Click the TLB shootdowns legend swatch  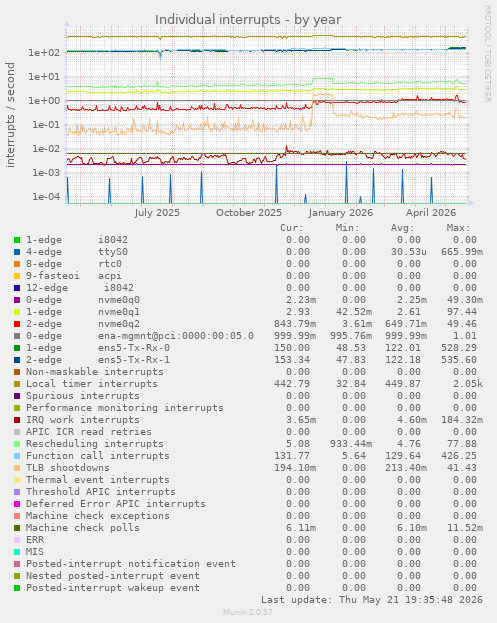pyautogui.click(x=17, y=468)
